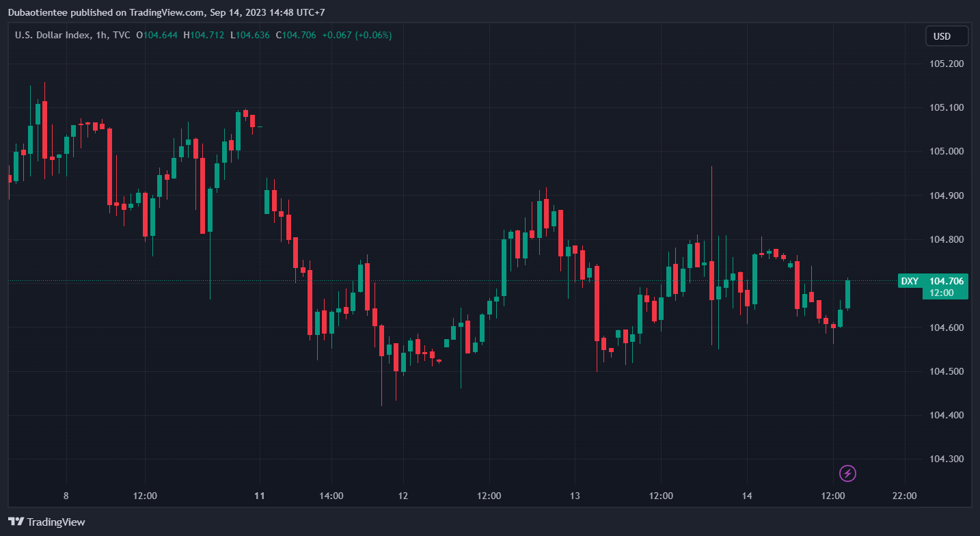Click the 104.300 price scale label
Viewport: 980px width, 536px height.
[x=946, y=459]
